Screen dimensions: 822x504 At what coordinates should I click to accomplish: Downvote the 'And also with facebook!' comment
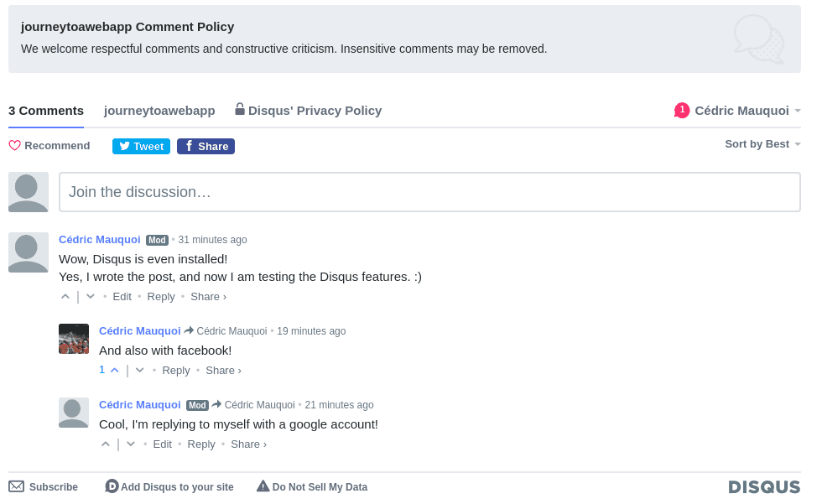[139, 371]
